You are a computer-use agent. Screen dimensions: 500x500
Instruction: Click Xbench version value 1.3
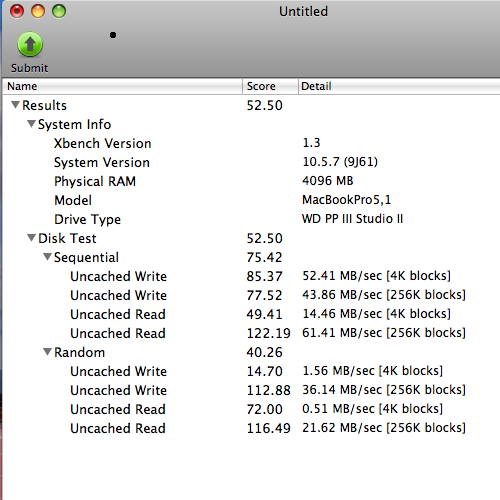(311, 143)
